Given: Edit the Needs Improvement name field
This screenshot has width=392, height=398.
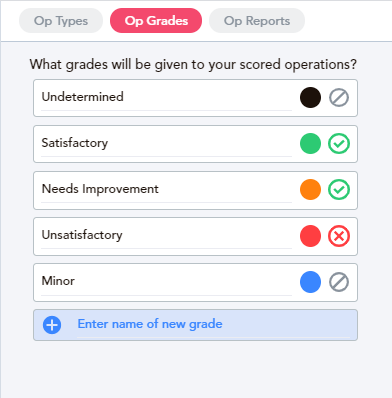Looking at the screenshot, I should tap(166, 189).
